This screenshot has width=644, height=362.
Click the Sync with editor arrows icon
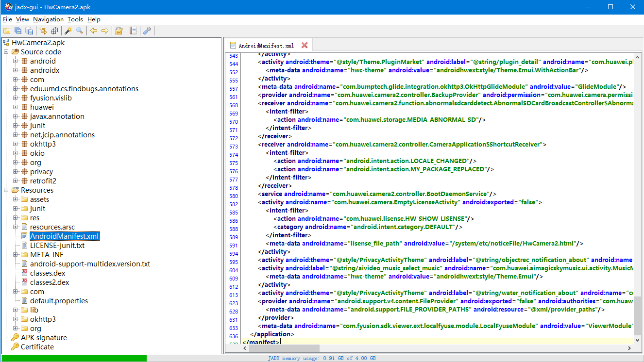(x=43, y=31)
